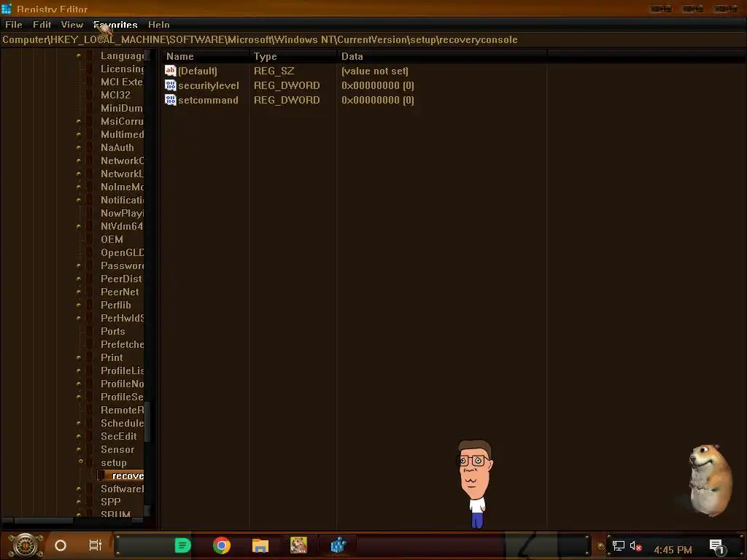Select the (Default) string value icon
747x560 pixels.
point(170,71)
